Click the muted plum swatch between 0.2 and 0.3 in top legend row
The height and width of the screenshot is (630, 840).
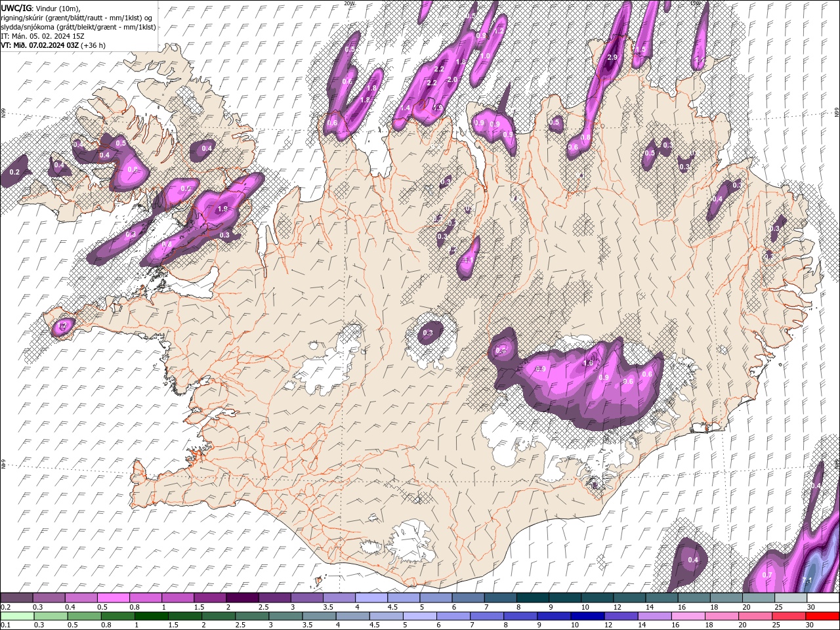point(16,598)
